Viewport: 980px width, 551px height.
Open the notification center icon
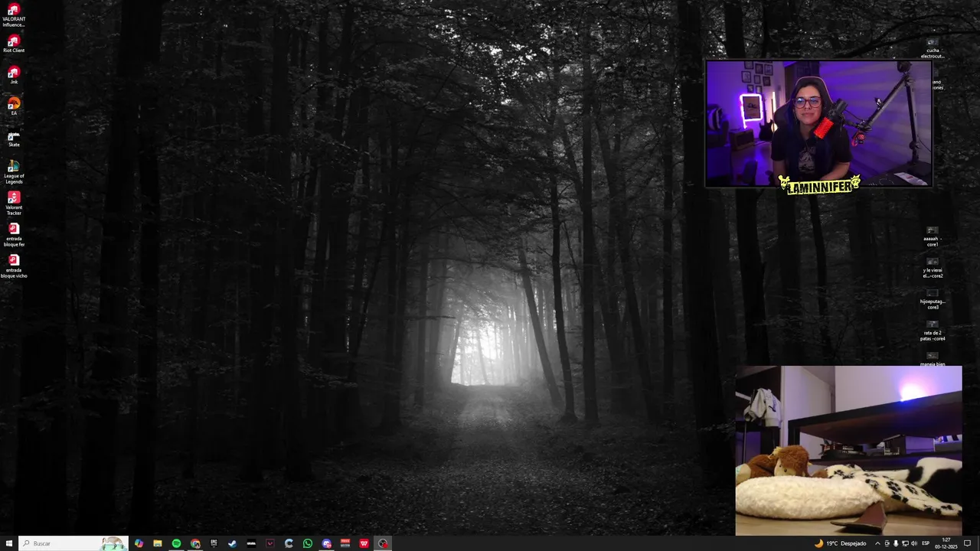tap(967, 543)
